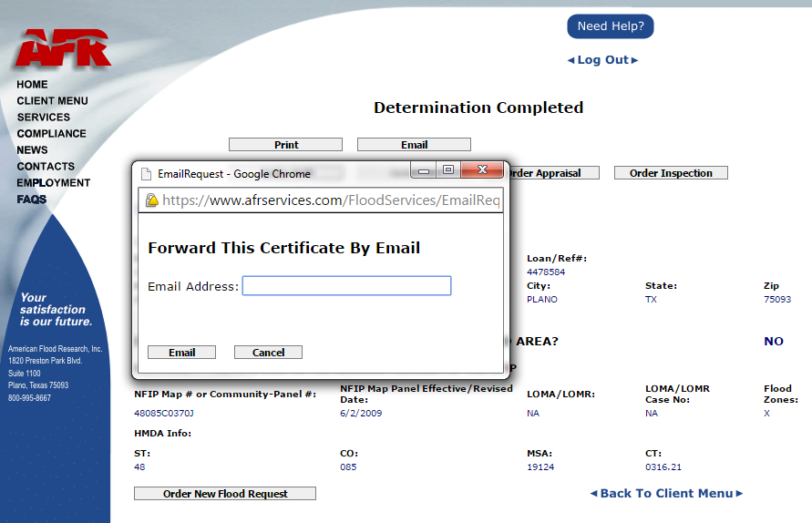Go to CLIENT MENU in the sidebar
Image resolution: width=812 pixels, height=523 pixels.
(52, 101)
